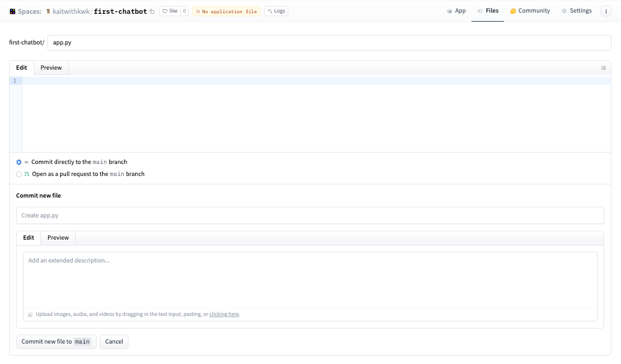621x364 pixels.
Task: Click the extended description text area
Action: coord(310,281)
